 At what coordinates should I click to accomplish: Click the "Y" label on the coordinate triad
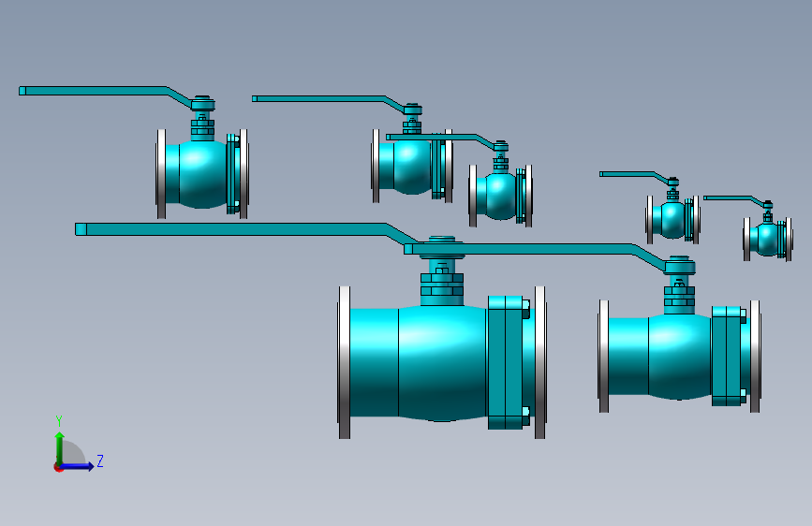click(x=59, y=420)
